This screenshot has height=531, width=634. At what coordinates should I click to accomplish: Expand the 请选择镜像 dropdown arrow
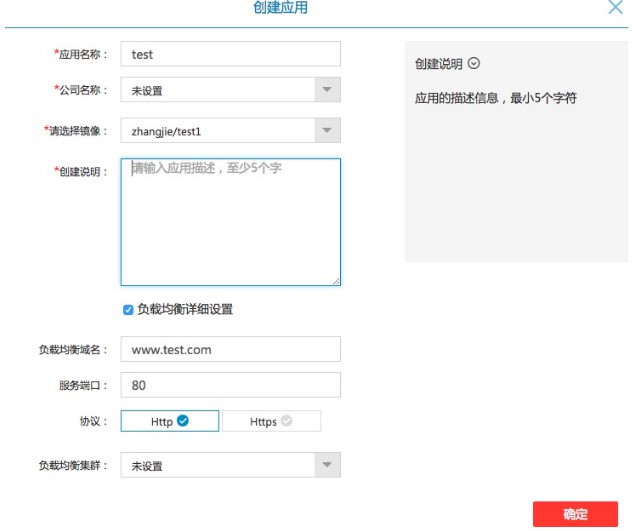click(327, 130)
